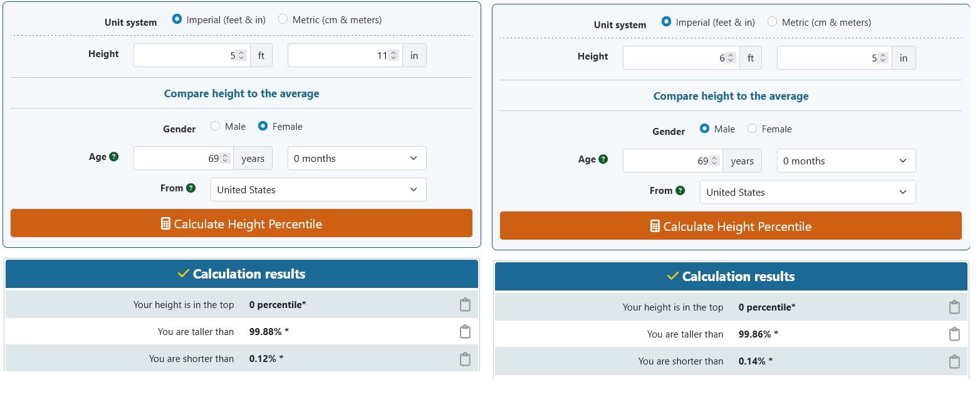Copy left panel's top percentile result via clipboard icon
This screenshot has height=399, width=980.
click(x=465, y=305)
